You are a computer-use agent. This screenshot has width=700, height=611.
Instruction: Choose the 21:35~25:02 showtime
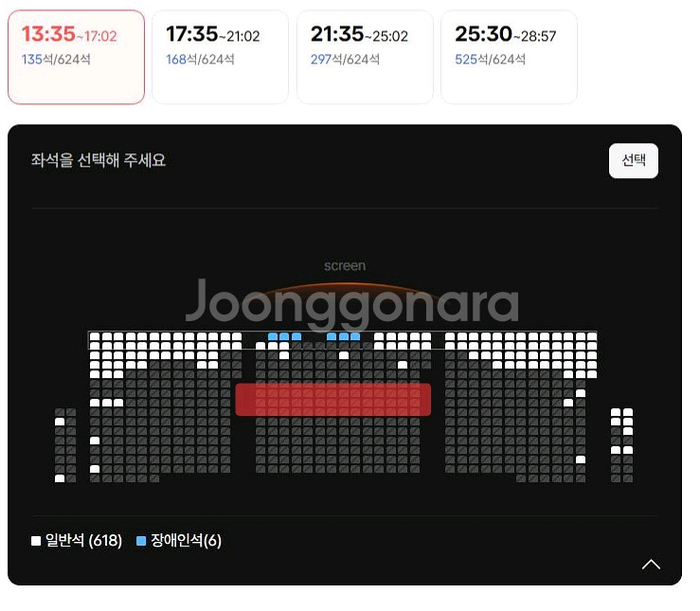[x=365, y=57]
